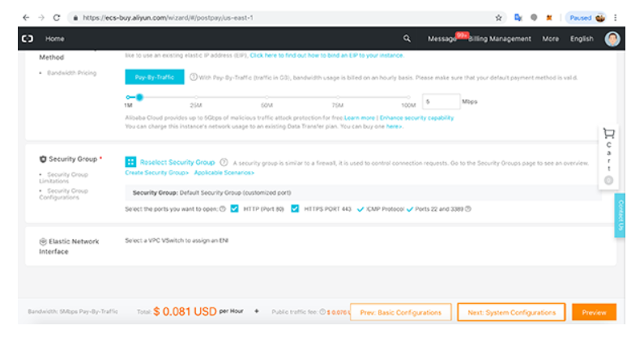
Task: Set bandwidth slider to 25M mark
Action: click(196, 97)
